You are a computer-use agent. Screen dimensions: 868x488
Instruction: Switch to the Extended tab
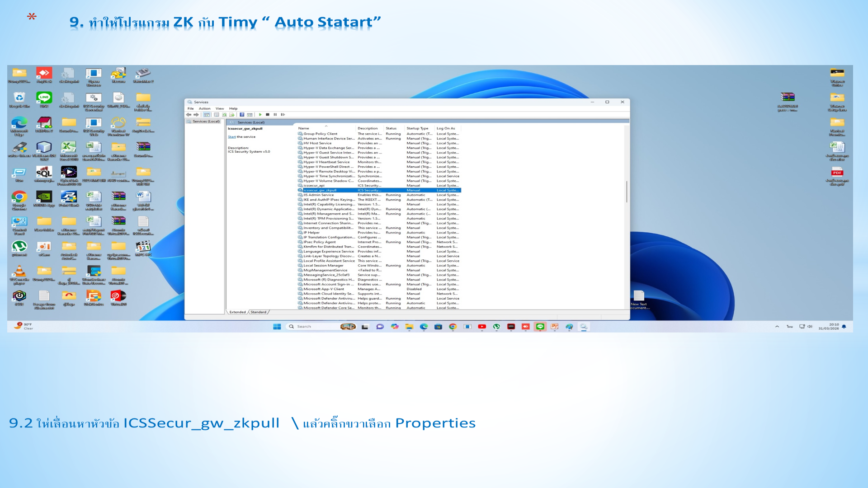coord(237,312)
